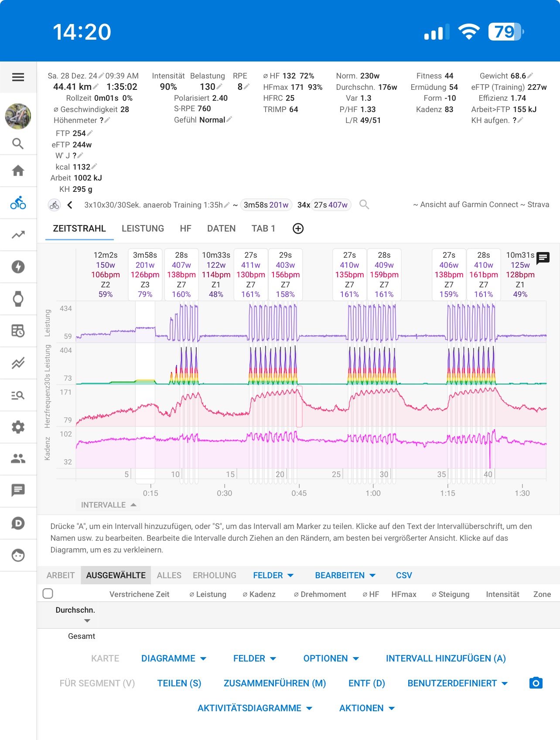Screen dimensions: 560x740
Task: Open the BEARBEITEN dropdown
Action: 345,575
